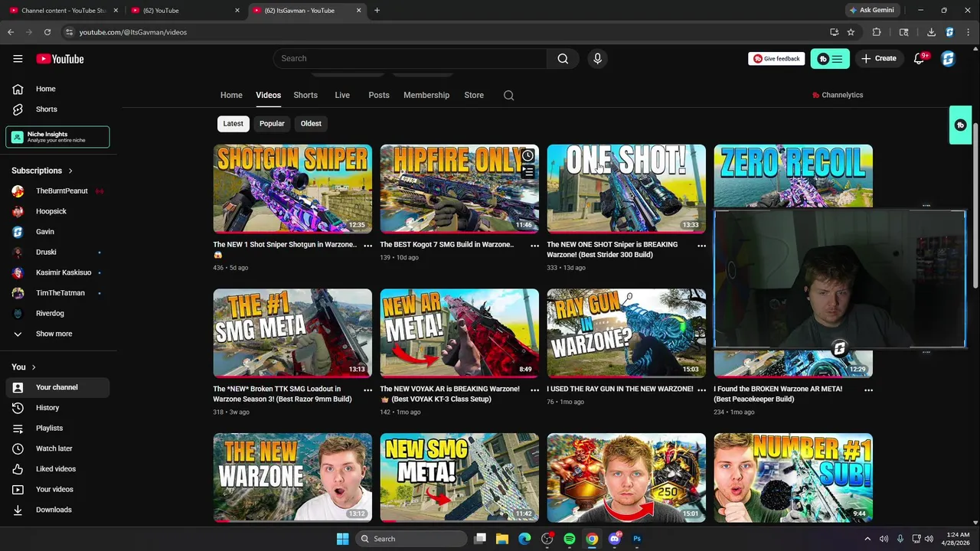Switch to Membership tab
The image size is (980, 551).
[426, 95]
